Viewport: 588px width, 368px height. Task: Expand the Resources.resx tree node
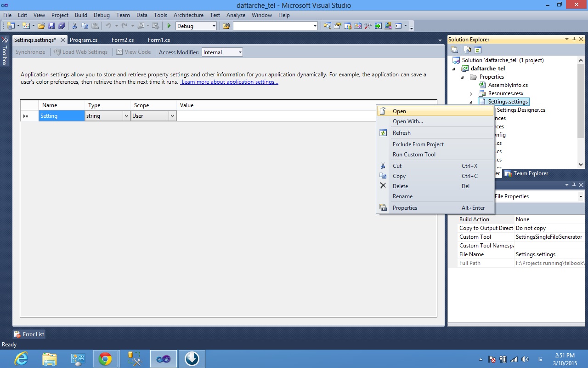point(471,93)
